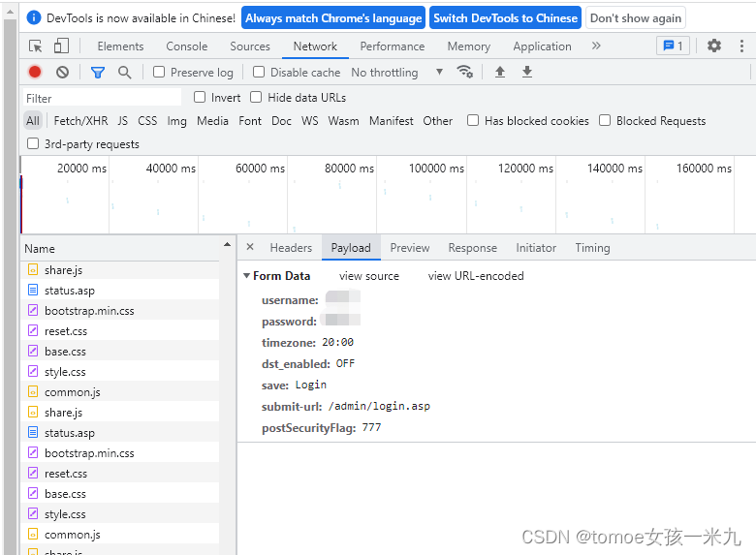This screenshot has height=555, width=756.
Task: Click view source link
Action: 369,276
